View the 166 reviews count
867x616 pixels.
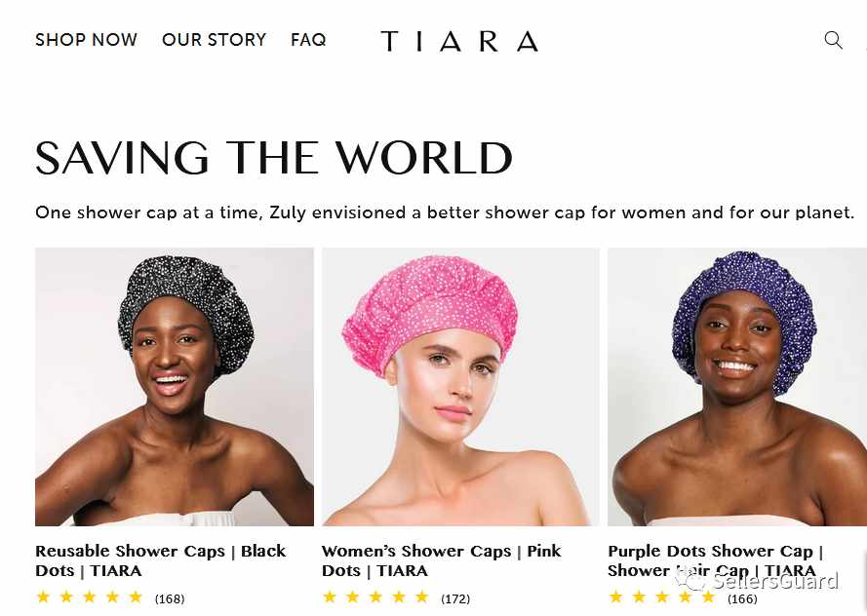(742, 598)
